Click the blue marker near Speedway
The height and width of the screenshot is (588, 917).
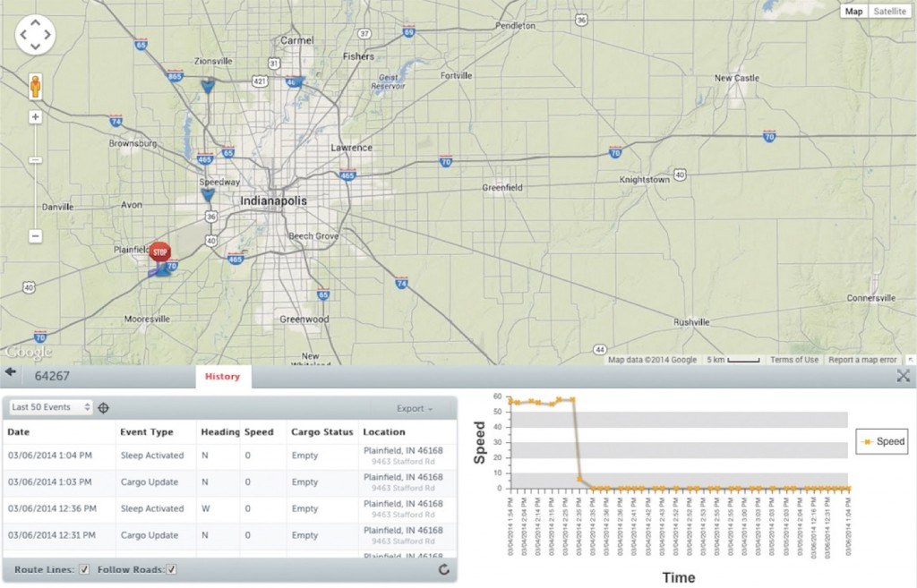point(208,194)
